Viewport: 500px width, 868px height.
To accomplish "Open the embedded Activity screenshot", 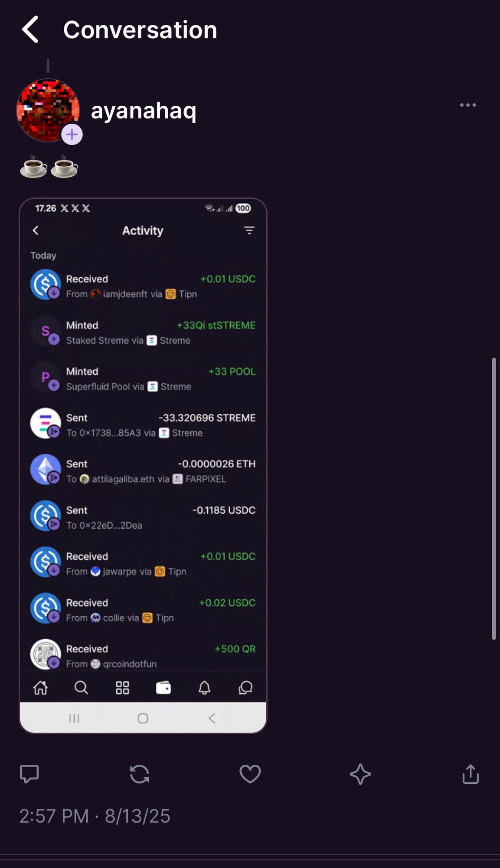I will [143, 466].
